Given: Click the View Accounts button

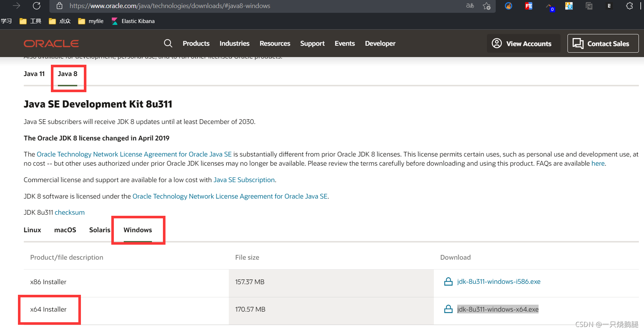Looking at the screenshot, I should [524, 44].
